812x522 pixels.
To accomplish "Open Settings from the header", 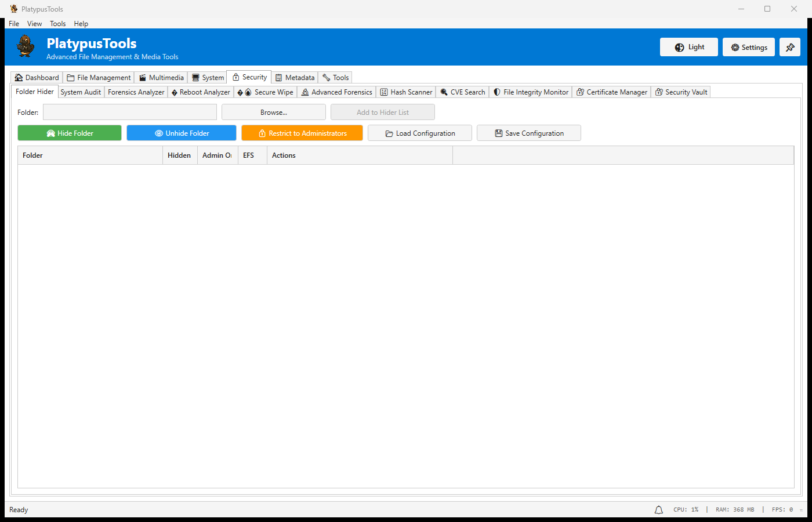I will [748, 48].
